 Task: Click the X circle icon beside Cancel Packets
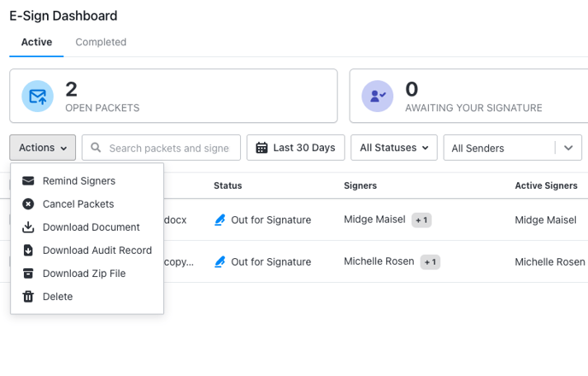point(28,204)
